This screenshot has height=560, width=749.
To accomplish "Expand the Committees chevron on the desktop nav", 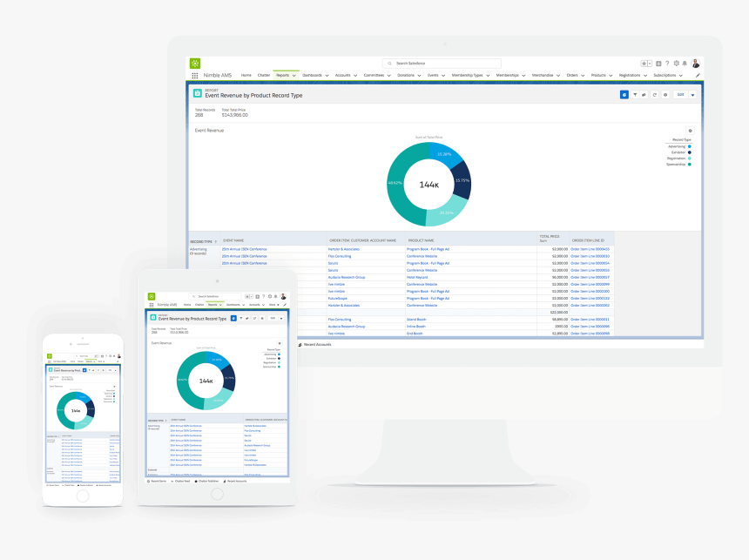I will click(388, 76).
